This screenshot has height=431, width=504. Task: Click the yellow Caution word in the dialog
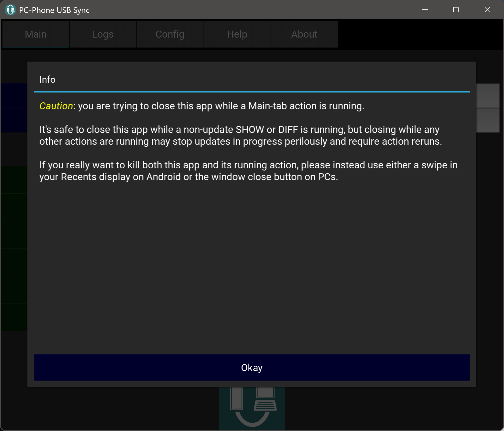tap(56, 106)
